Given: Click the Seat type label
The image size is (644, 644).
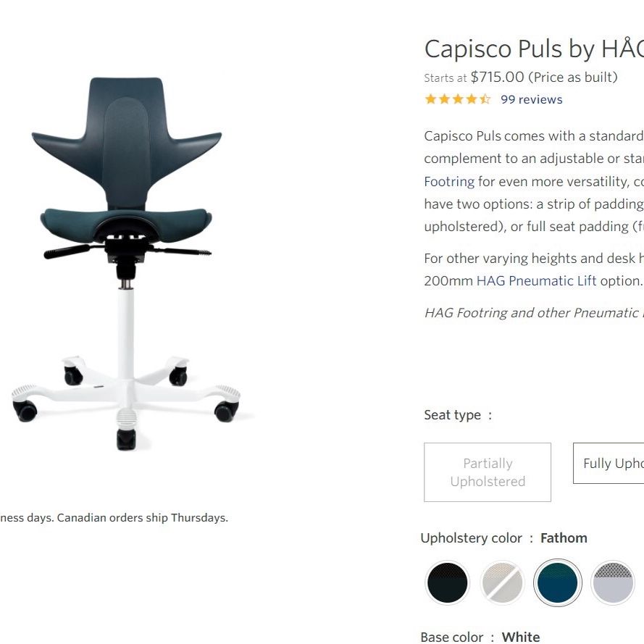Looking at the screenshot, I should pyautogui.click(x=458, y=415).
